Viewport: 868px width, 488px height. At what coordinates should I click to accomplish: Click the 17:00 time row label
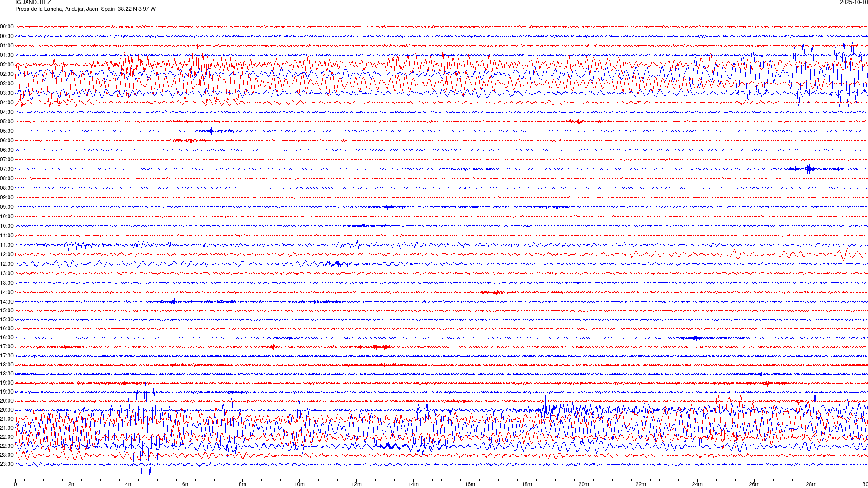click(7, 347)
